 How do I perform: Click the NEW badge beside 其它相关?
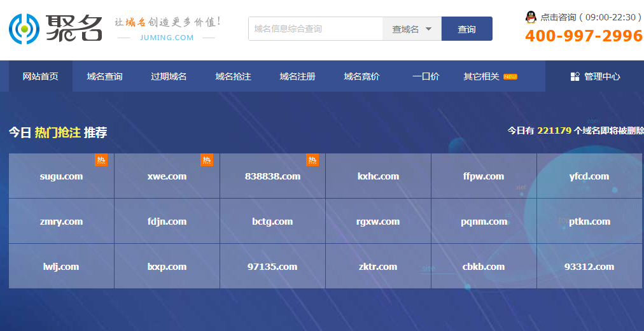point(510,76)
